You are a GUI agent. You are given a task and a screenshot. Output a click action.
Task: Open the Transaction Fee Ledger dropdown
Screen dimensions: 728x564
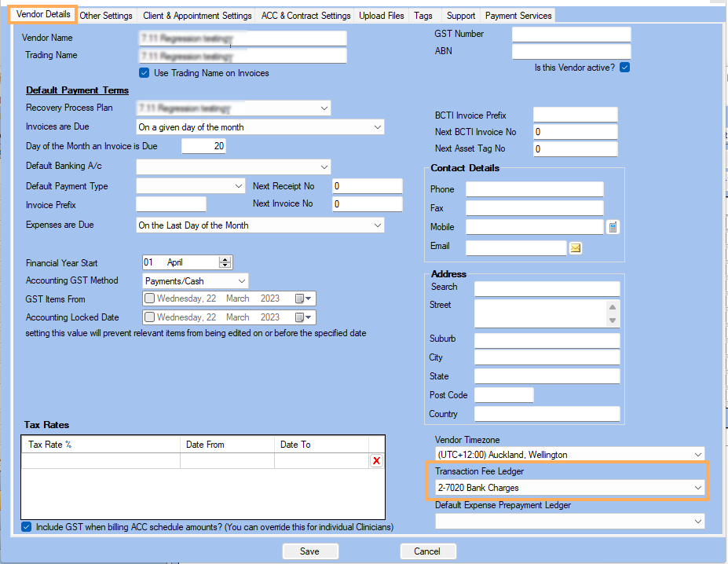click(698, 488)
